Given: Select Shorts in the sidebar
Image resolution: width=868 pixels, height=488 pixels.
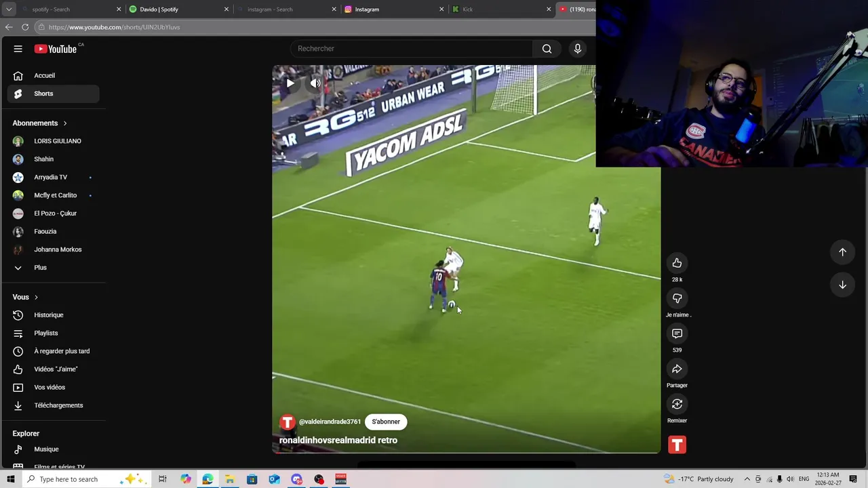Looking at the screenshot, I should [54, 94].
